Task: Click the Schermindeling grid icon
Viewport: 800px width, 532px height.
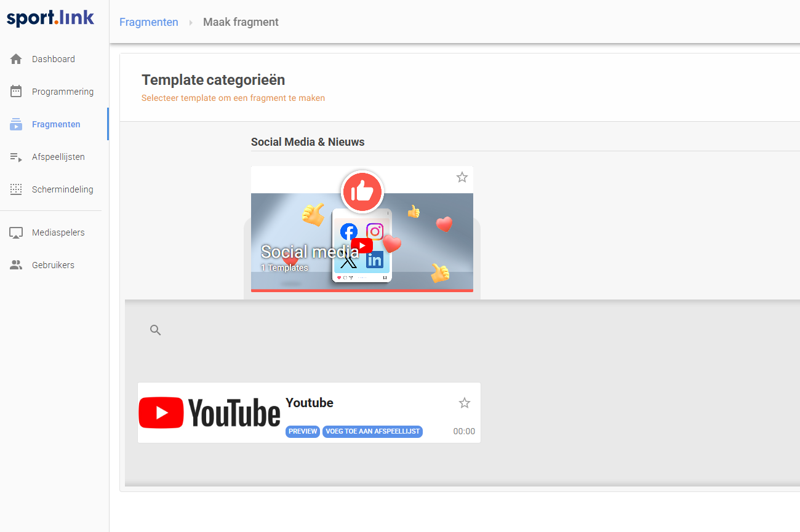Action: (16, 189)
